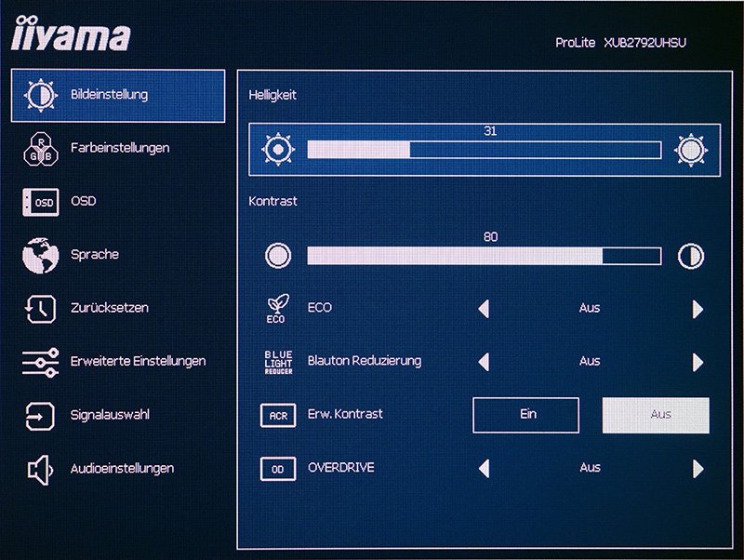Open the Farbeinstellungen menu

coord(118,149)
